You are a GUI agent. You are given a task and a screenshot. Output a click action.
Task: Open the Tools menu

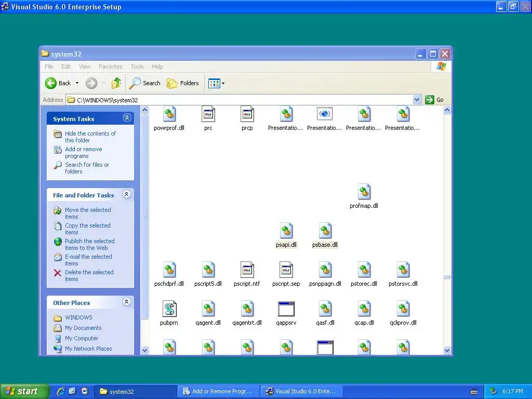click(x=137, y=66)
